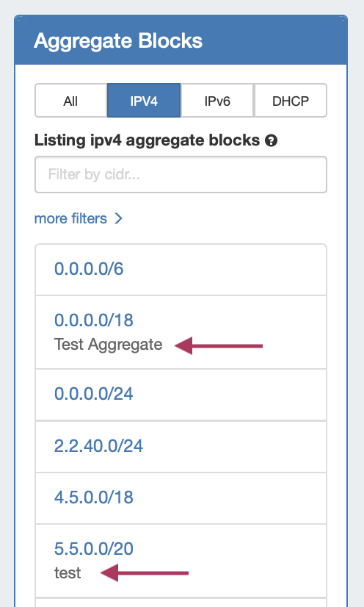The height and width of the screenshot is (607, 364).
Task: Click the Aggregate Blocks panel header
Action: [x=181, y=40]
